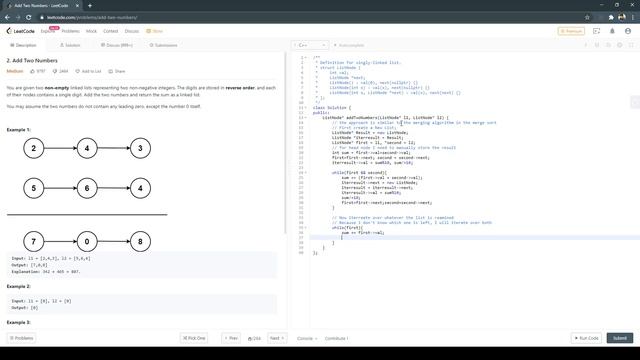640x360 pixels.
Task: Click the browser address bar
Action: pos(310,17)
